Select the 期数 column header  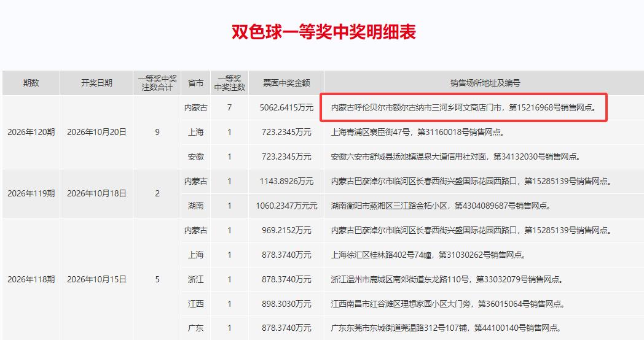coord(31,83)
